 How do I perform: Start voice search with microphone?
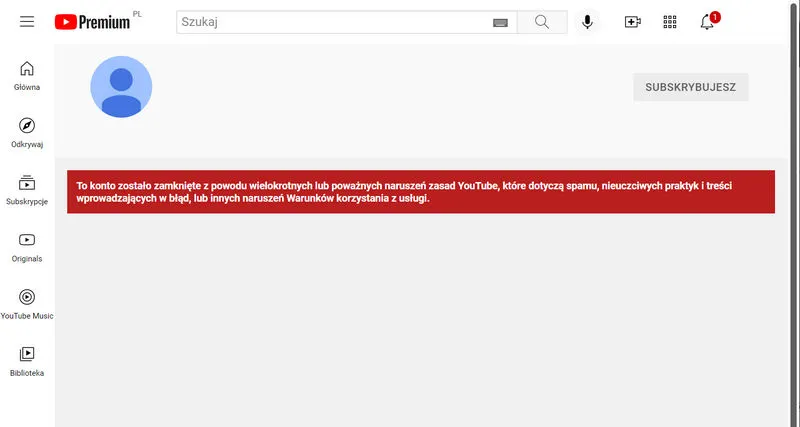click(587, 22)
